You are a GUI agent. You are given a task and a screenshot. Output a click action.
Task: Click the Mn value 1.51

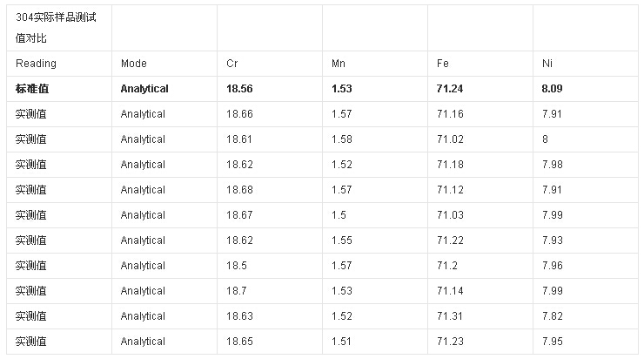[x=343, y=342]
